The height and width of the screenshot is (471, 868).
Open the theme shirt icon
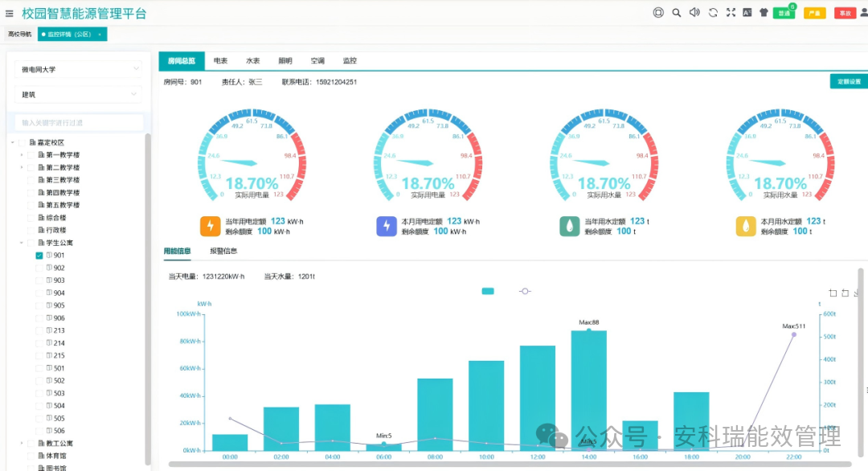tap(764, 13)
